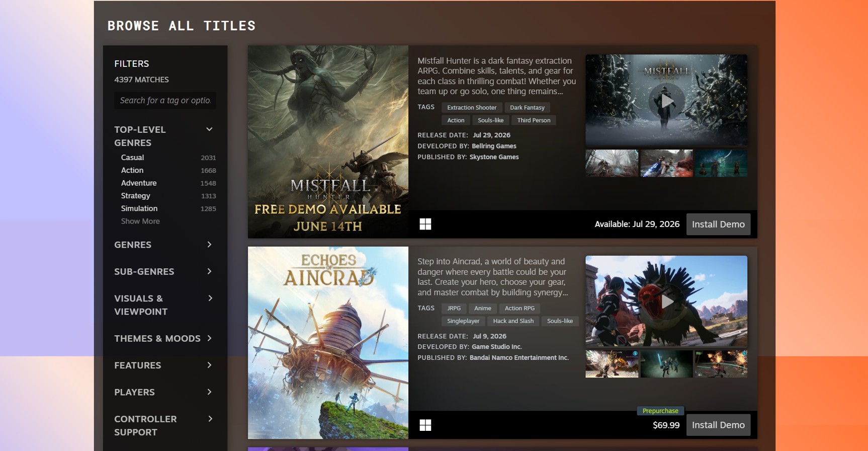Open the Singleplayer tag

point(463,321)
